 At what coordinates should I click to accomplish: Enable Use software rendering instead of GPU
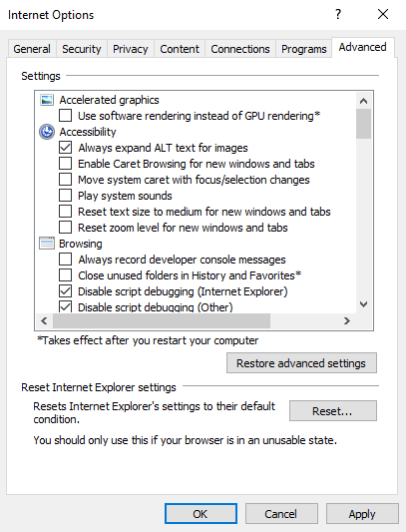click(66, 116)
